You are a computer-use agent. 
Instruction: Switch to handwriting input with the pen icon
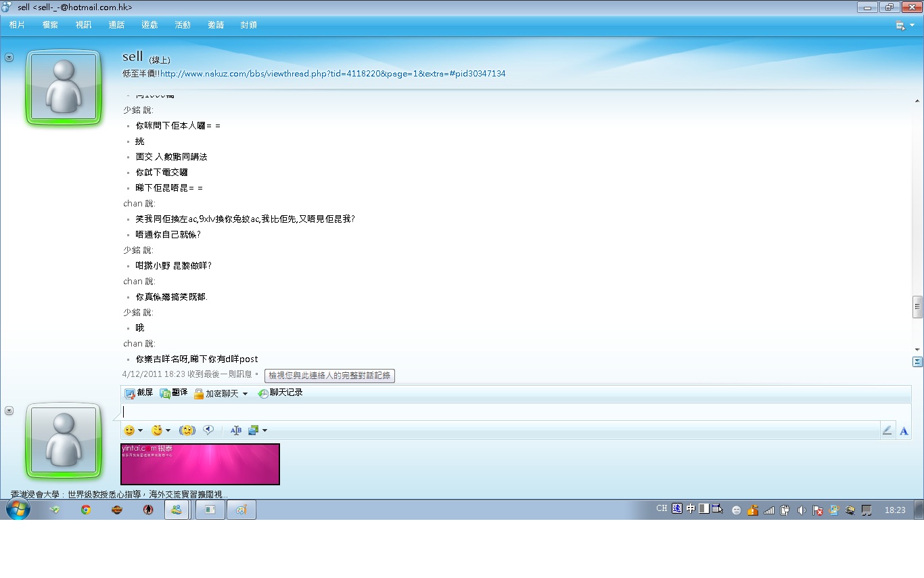tap(887, 430)
